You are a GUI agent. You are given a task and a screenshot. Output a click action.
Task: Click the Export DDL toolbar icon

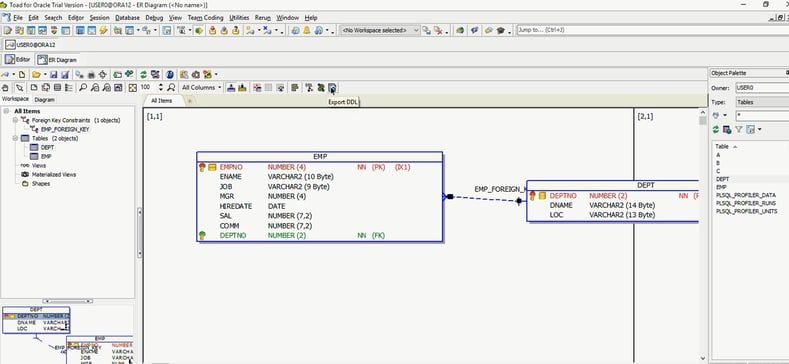pos(332,88)
